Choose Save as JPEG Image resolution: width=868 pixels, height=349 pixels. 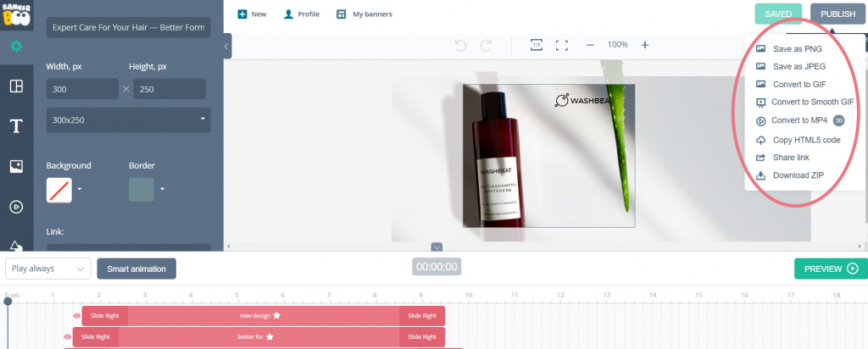coord(799,66)
